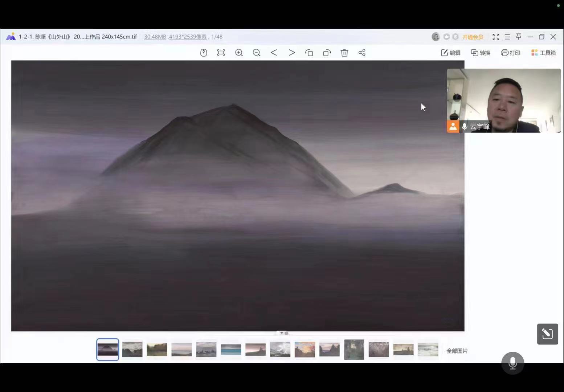This screenshot has height=392, width=564.
Task: Click the 30.48MB file size link
Action: pyautogui.click(x=155, y=37)
